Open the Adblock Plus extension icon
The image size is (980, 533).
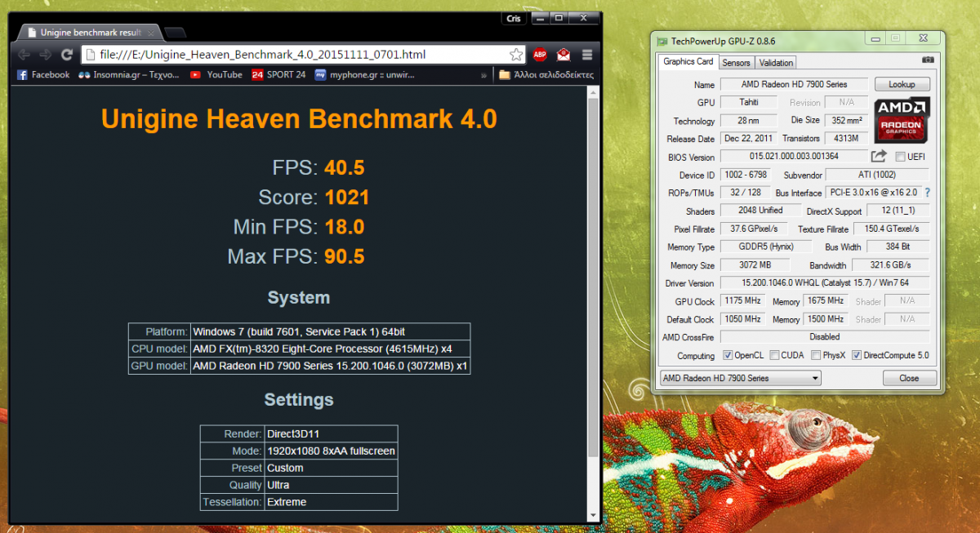point(540,55)
